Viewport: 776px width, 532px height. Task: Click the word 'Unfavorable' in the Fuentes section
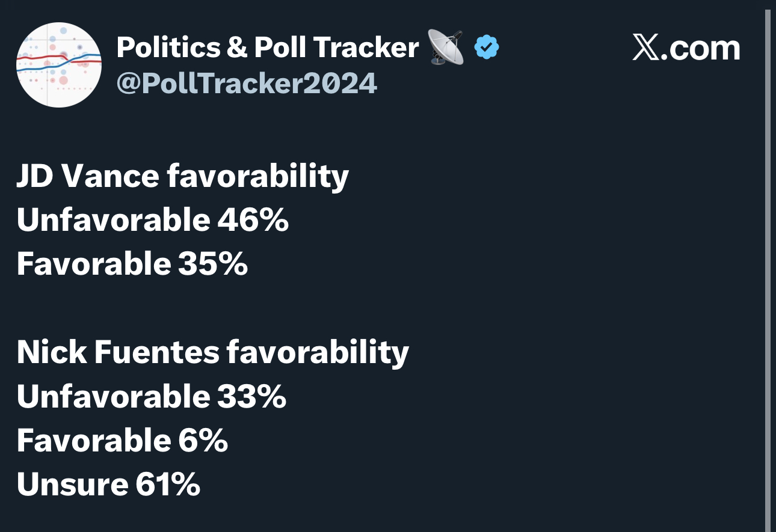click(x=113, y=397)
